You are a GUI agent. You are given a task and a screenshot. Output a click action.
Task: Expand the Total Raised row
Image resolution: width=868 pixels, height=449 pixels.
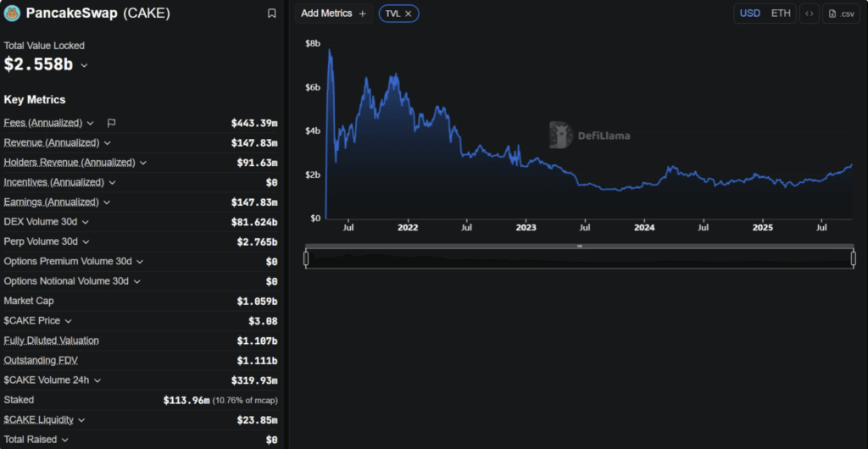pyautogui.click(x=65, y=440)
